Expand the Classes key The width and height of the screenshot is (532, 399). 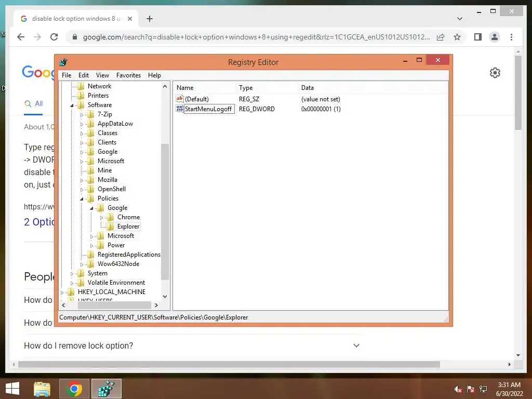[x=82, y=134]
